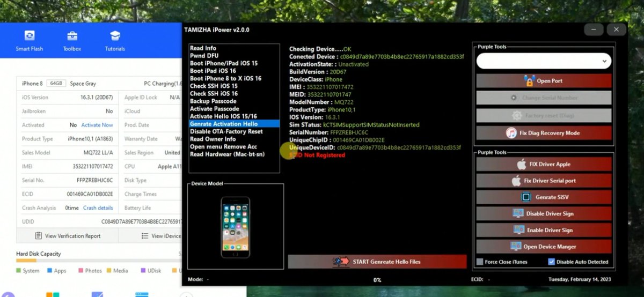Click the Apple logo on Fix Driver Serial port
644x297 pixels.
tap(516, 181)
